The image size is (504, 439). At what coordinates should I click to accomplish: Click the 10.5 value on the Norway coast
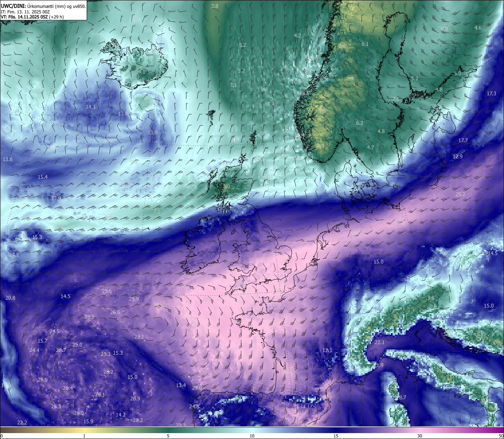pyautogui.click(x=305, y=94)
